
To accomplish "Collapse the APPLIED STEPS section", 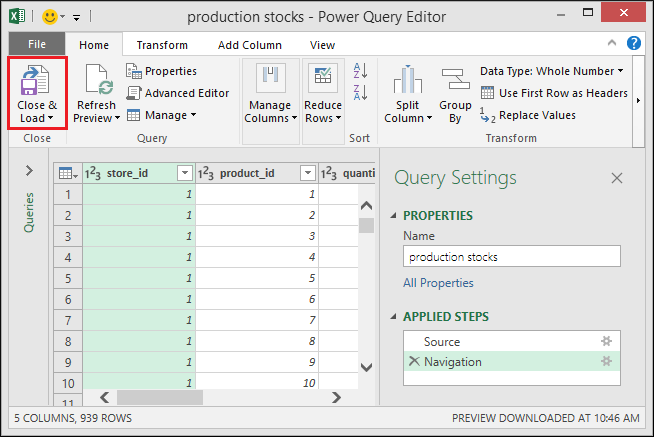I will [x=393, y=316].
